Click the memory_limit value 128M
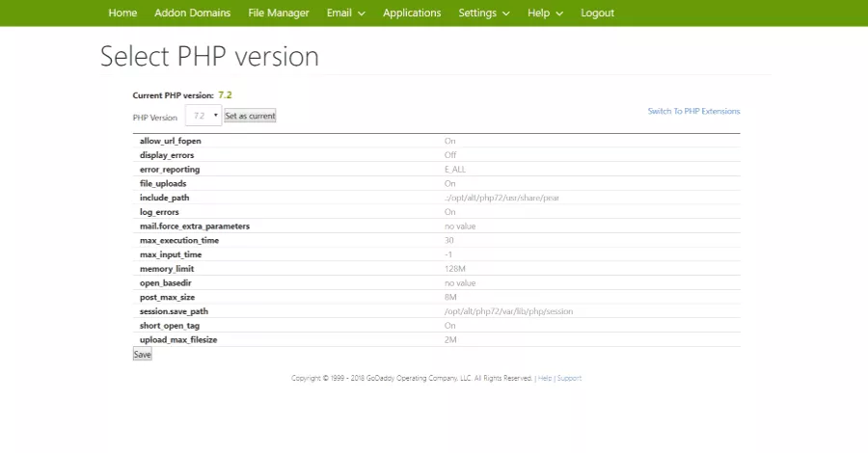 click(455, 269)
